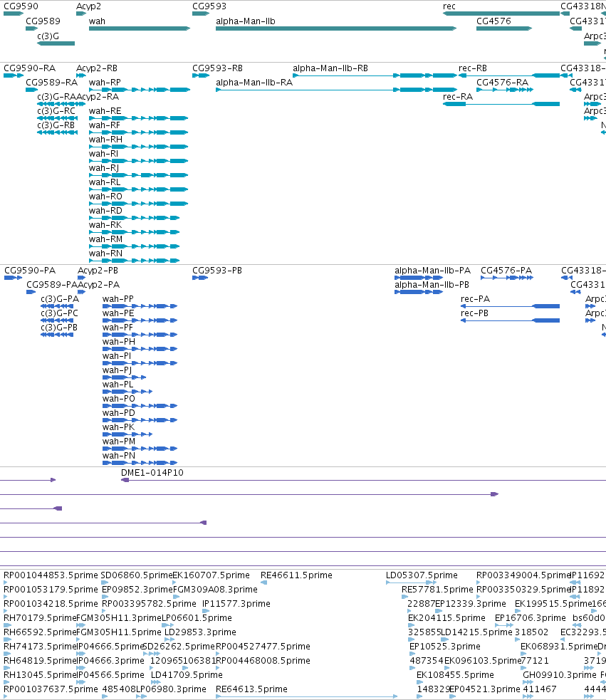The image size is (606, 700).
Task: Select the Acyp2 gene label
Action: [x=88, y=6]
